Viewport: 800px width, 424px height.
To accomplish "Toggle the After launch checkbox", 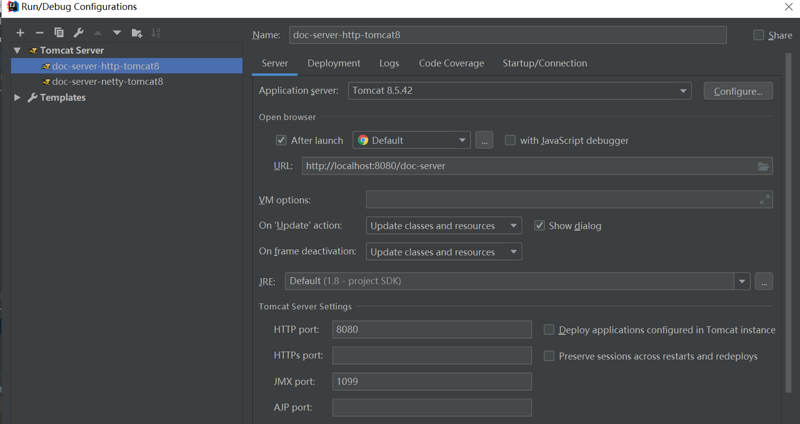I will pyautogui.click(x=281, y=141).
